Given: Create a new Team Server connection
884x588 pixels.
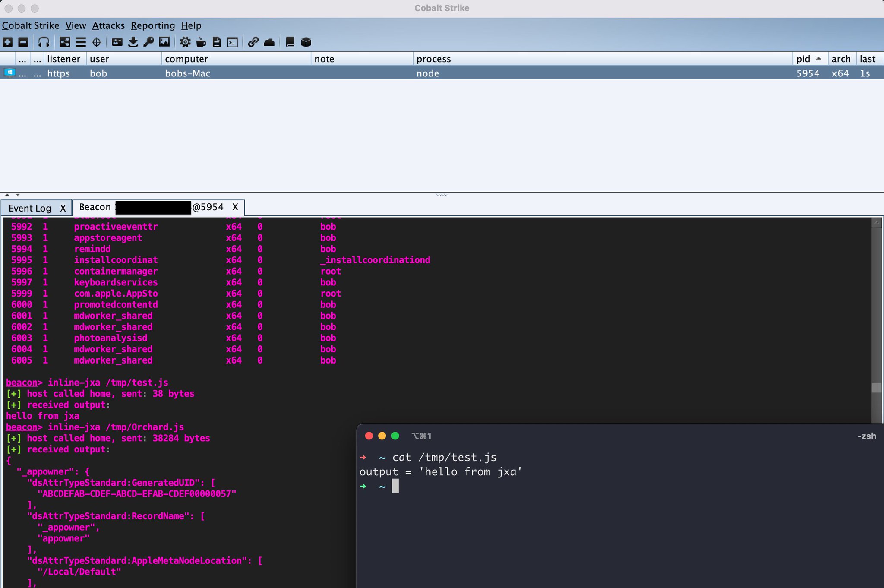Looking at the screenshot, I should [8, 42].
